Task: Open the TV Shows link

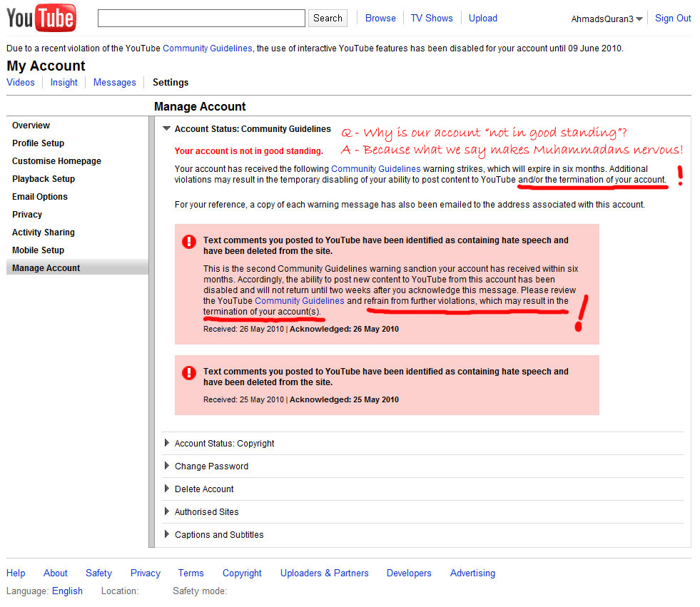Action: 432,19
